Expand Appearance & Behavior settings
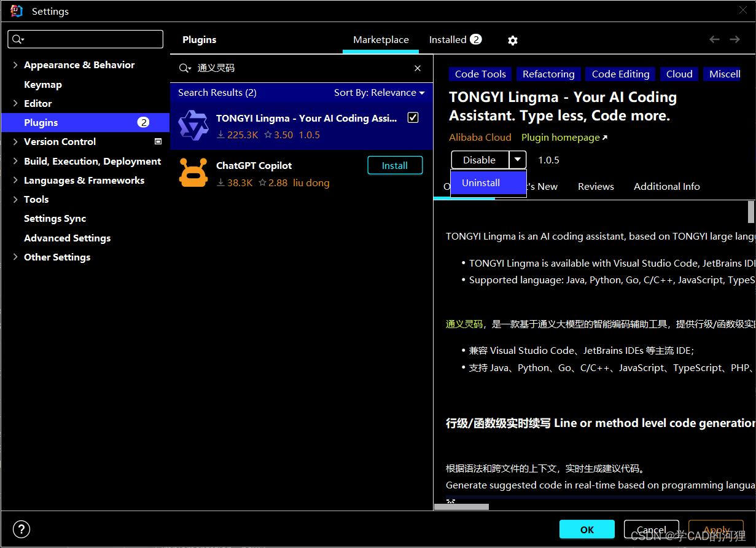 pos(15,65)
